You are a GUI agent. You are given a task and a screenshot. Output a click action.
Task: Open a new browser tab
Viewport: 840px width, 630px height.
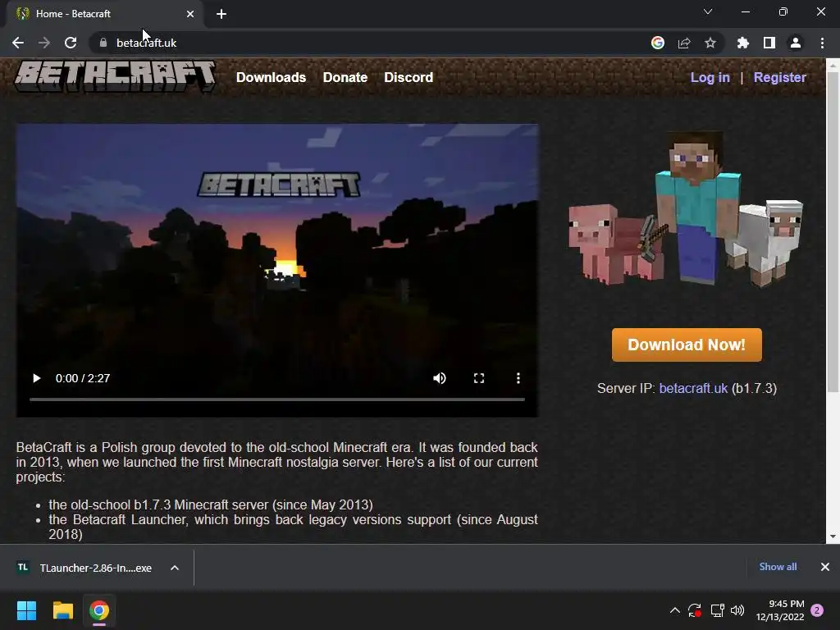pos(221,14)
